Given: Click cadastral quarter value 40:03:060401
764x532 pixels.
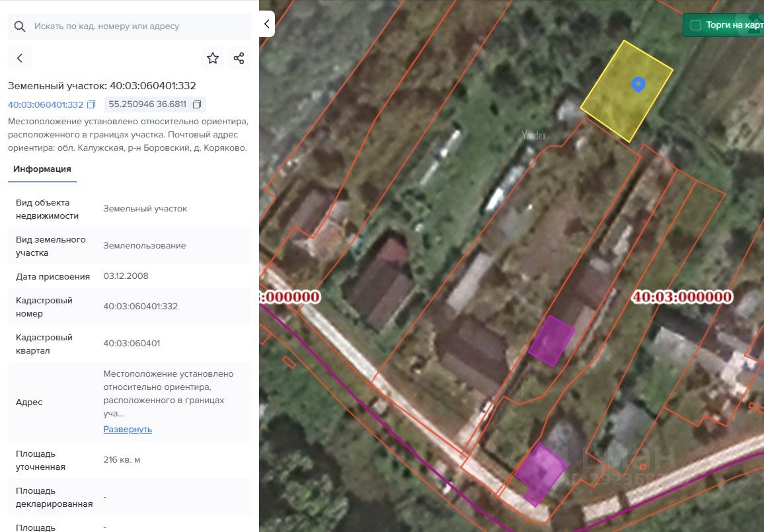Looking at the screenshot, I should point(132,344).
